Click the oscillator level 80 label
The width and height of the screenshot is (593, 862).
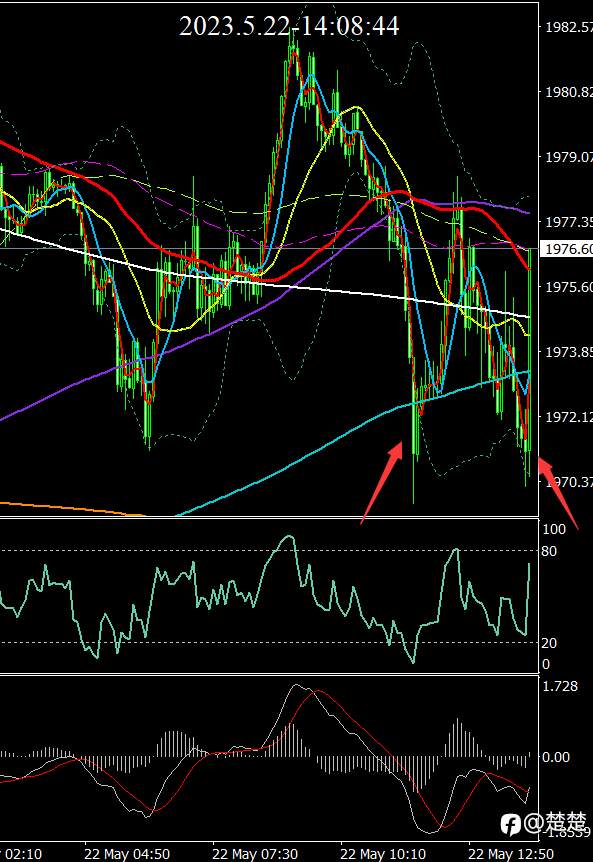pos(549,551)
